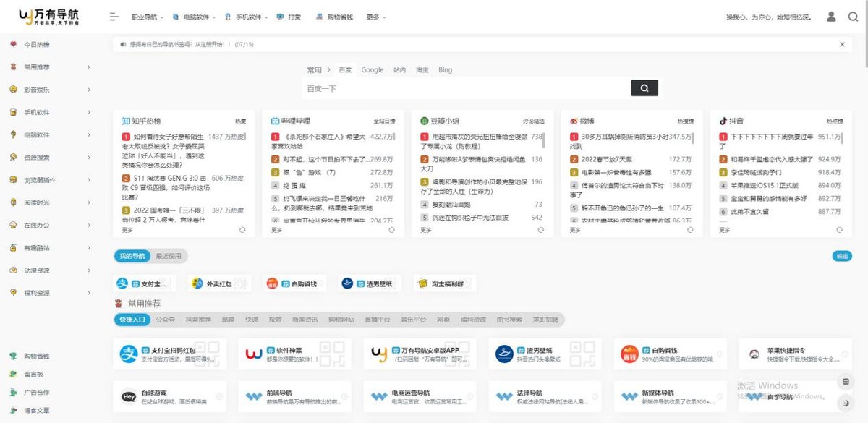Click the Alipay logo on 支付宝扫码红包 card
868x423 pixels.
129,354
